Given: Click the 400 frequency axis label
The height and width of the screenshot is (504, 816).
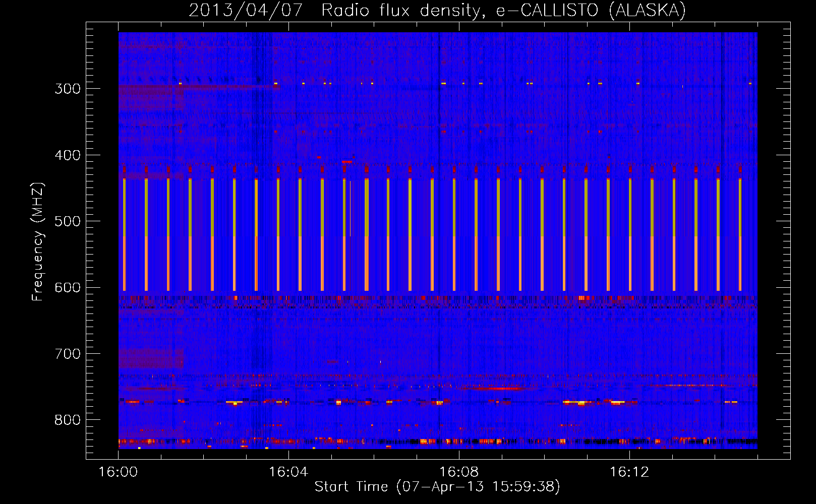Looking at the screenshot, I should (x=68, y=155).
